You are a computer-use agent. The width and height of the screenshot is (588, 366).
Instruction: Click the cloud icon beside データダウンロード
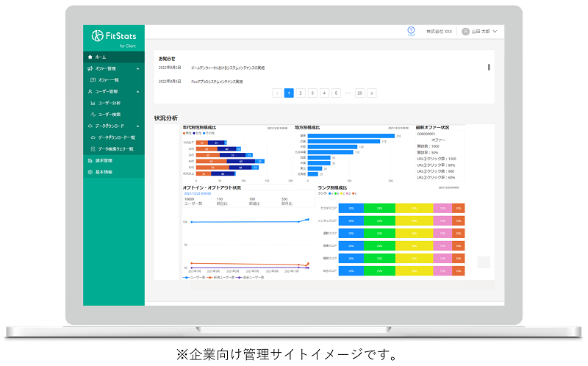(x=90, y=126)
